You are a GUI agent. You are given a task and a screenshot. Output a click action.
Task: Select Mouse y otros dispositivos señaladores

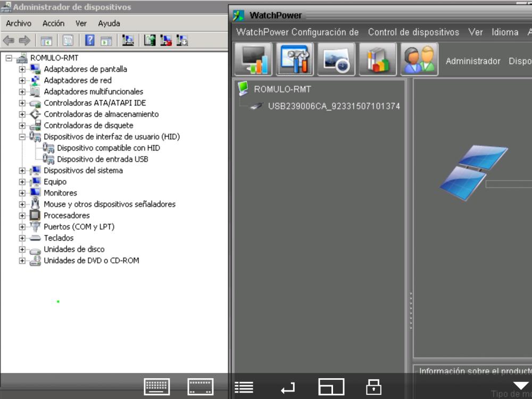[110, 204]
